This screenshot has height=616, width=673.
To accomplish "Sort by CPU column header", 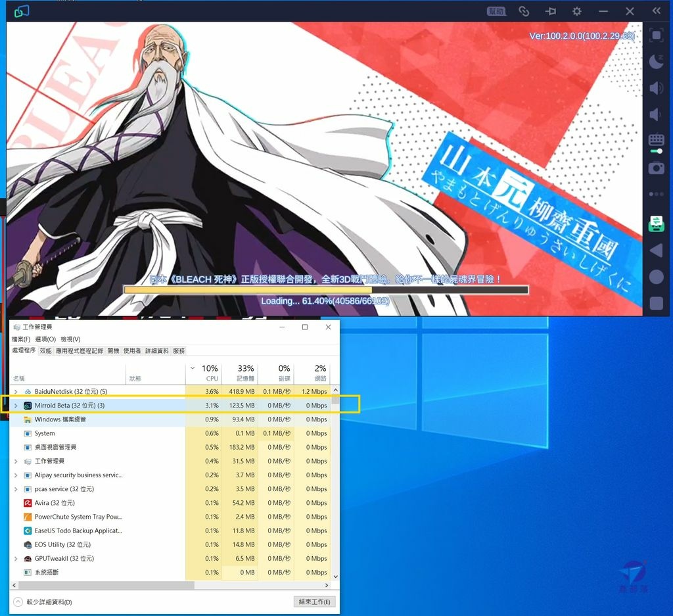I will [204, 373].
